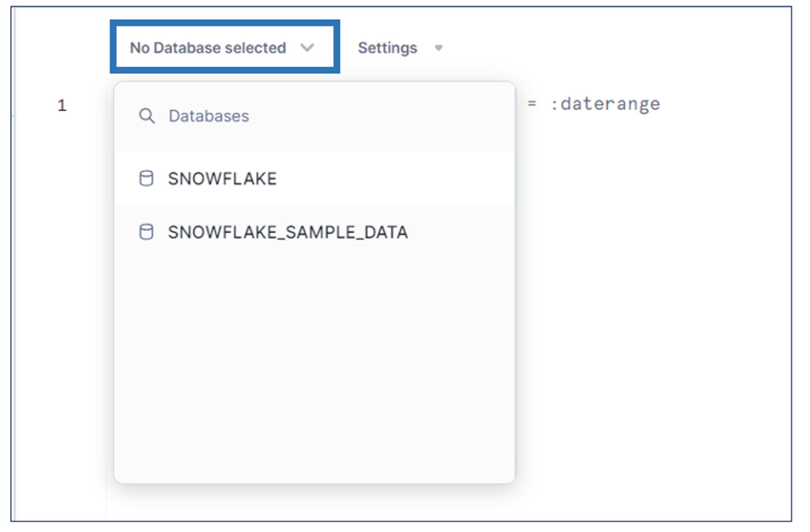Click the search icon in the Databases field

(x=147, y=116)
